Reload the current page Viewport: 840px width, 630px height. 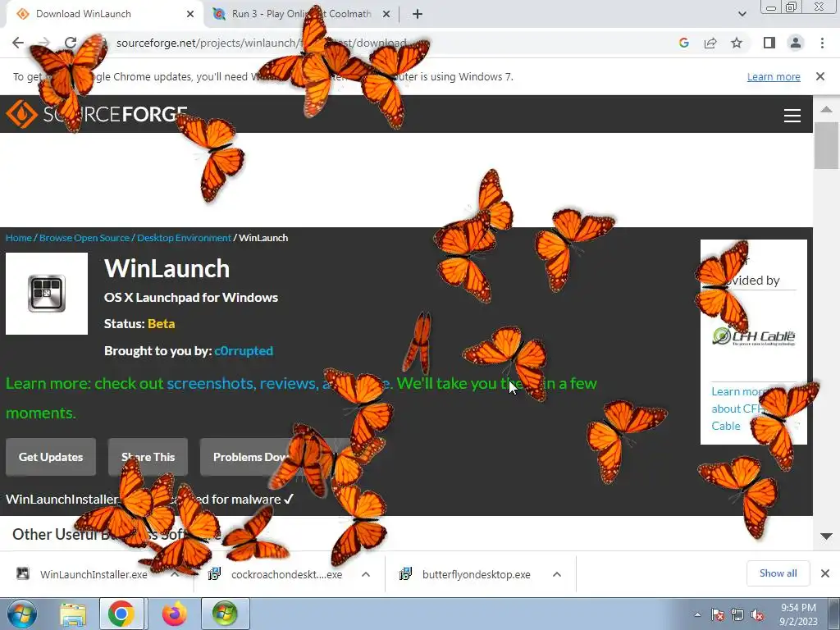click(71, 43)
